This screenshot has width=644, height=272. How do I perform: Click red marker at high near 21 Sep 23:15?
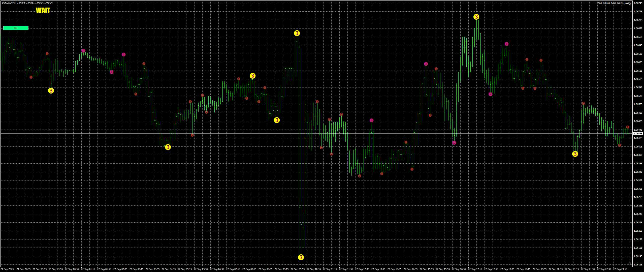pos(47,54)
